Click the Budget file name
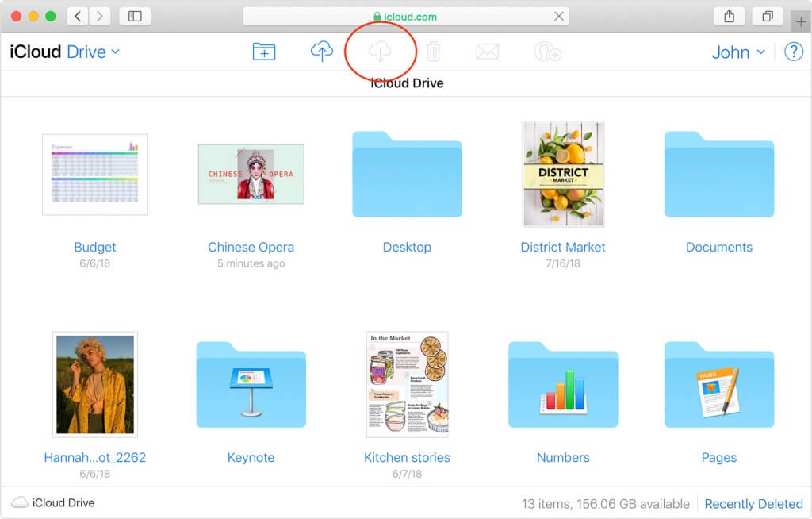This screenshot has height=519, width=812. pos(95,248)
